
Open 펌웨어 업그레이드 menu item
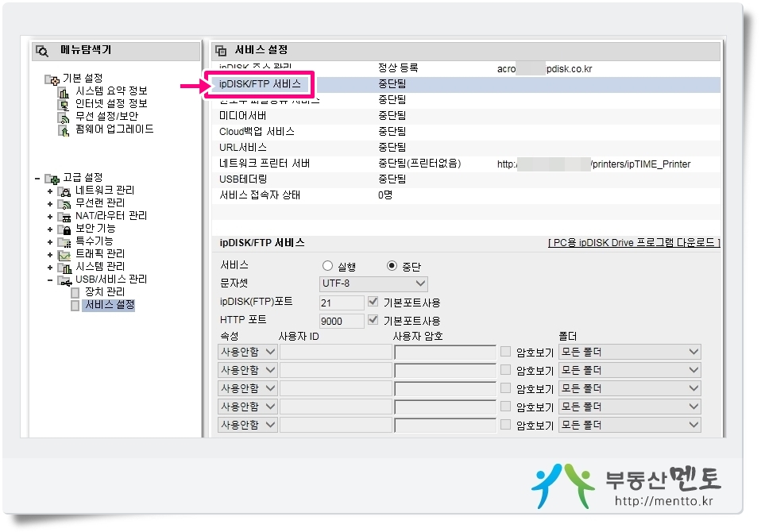coord(114,129)
